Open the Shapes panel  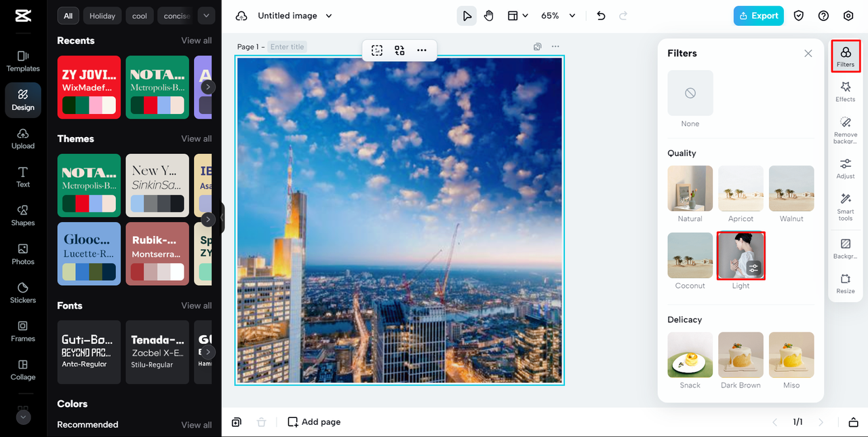(23, 216)
